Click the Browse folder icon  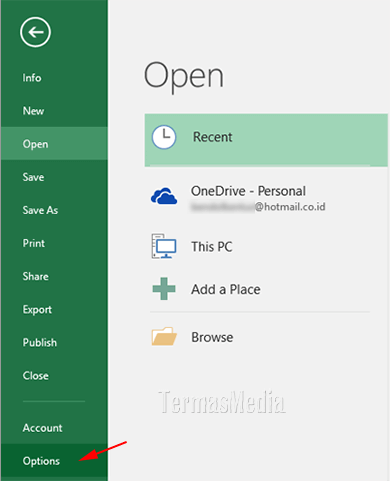click(x=164, y=336)
